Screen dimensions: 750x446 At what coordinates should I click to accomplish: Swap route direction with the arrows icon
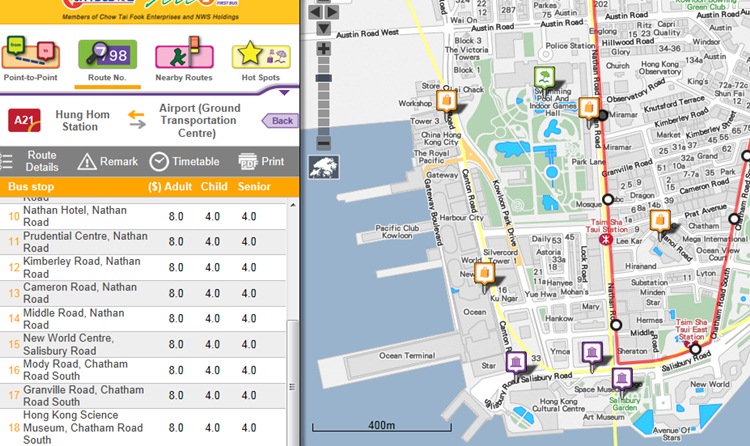tap(136, 120)
